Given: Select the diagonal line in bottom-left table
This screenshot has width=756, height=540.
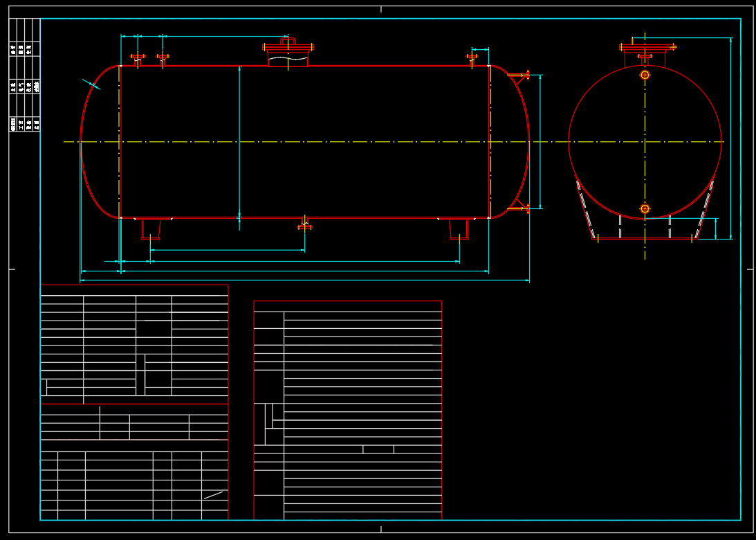Looking at the screenshot, I should pos(213,495).
